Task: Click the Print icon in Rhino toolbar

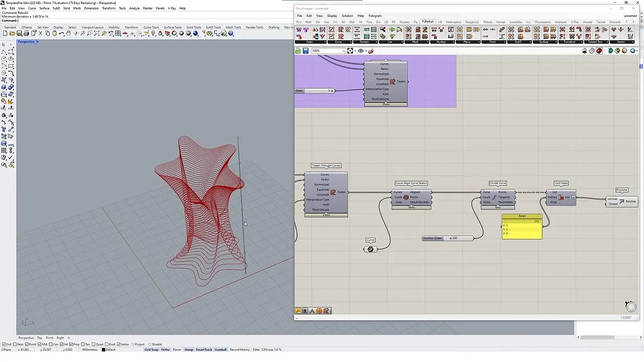Action: coord(26,33)
